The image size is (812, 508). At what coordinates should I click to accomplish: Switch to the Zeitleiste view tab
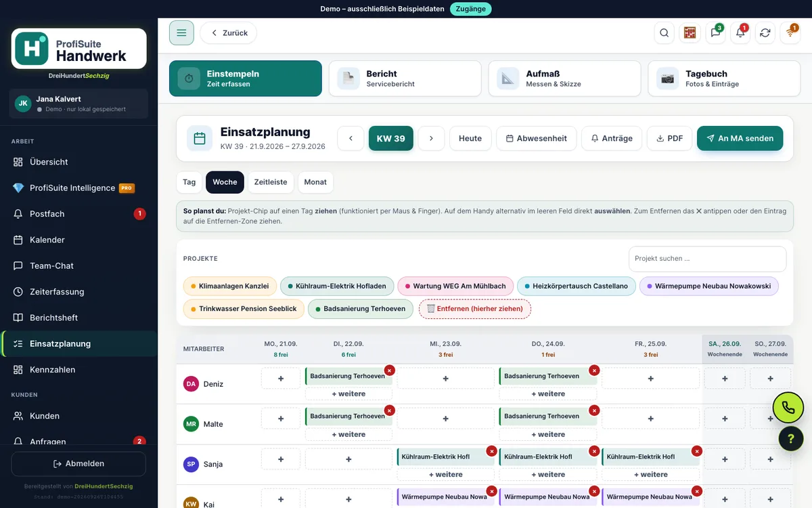[x=271, y=182]
